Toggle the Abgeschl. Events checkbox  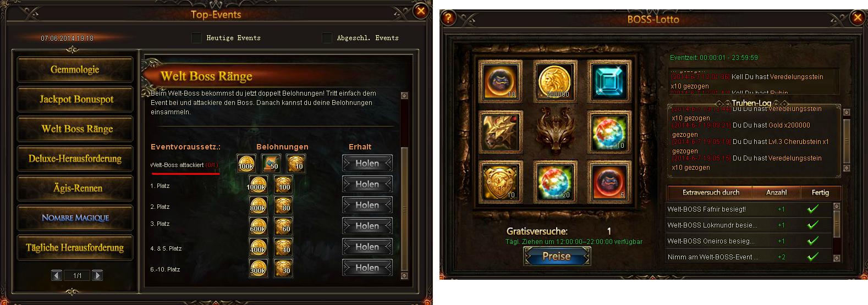tap(327, 38)
